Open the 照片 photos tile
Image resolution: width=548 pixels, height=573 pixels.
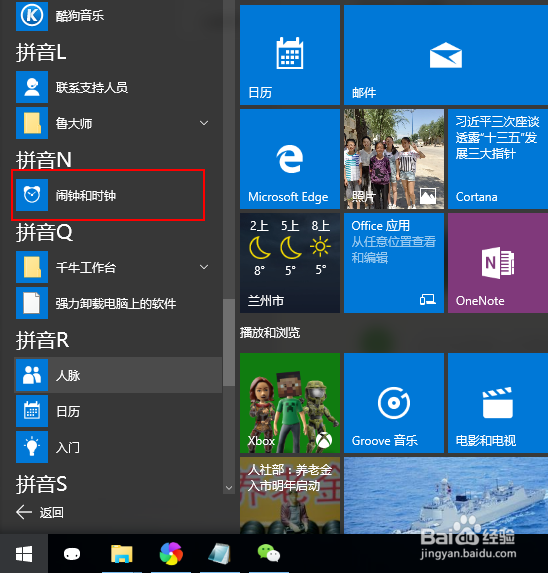[x=394, y=159]
